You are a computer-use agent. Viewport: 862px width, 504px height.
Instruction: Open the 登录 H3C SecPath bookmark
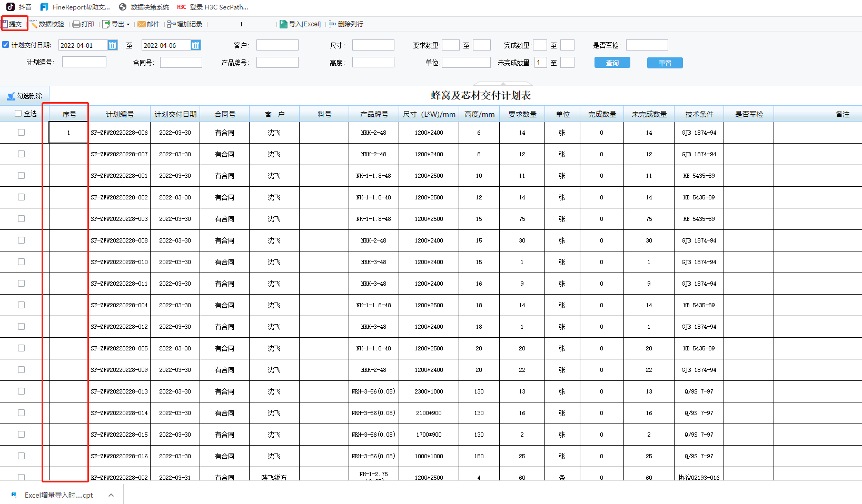click(213, 7)
